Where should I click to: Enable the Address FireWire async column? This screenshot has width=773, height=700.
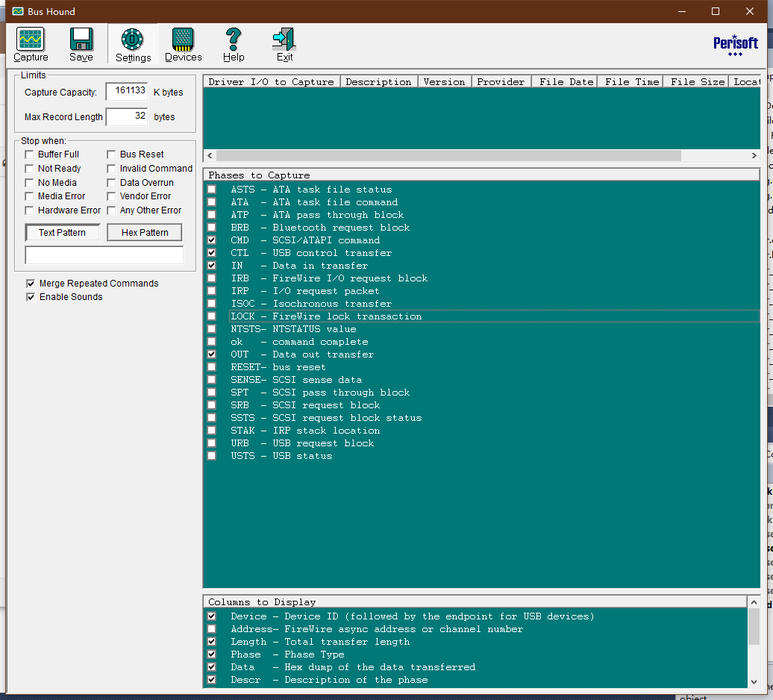coord(212,629)
